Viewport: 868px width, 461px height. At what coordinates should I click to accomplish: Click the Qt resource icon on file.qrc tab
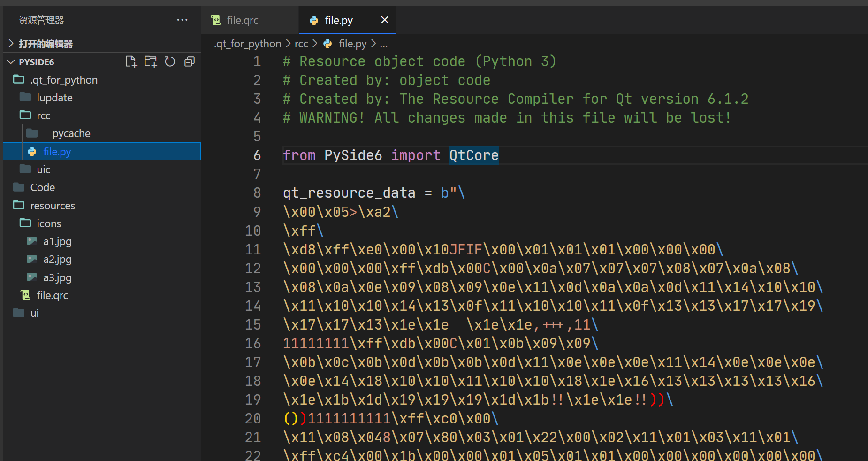[216, 20]
